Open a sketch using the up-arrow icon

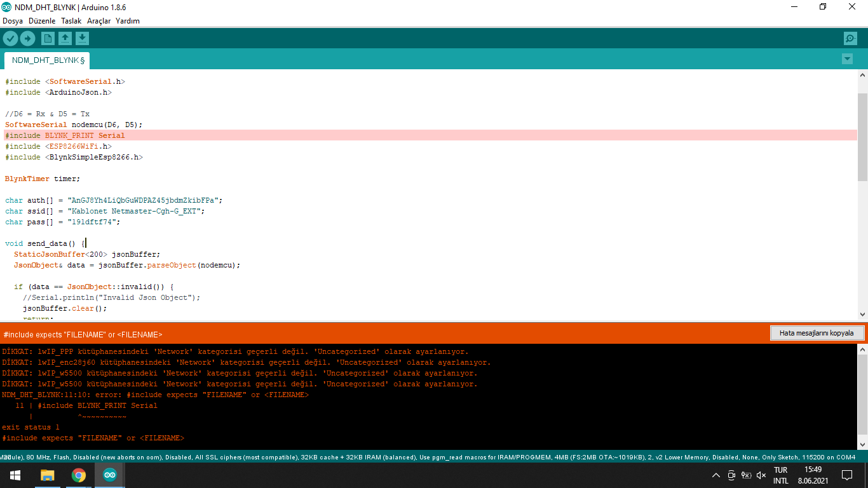coord(65,39)
